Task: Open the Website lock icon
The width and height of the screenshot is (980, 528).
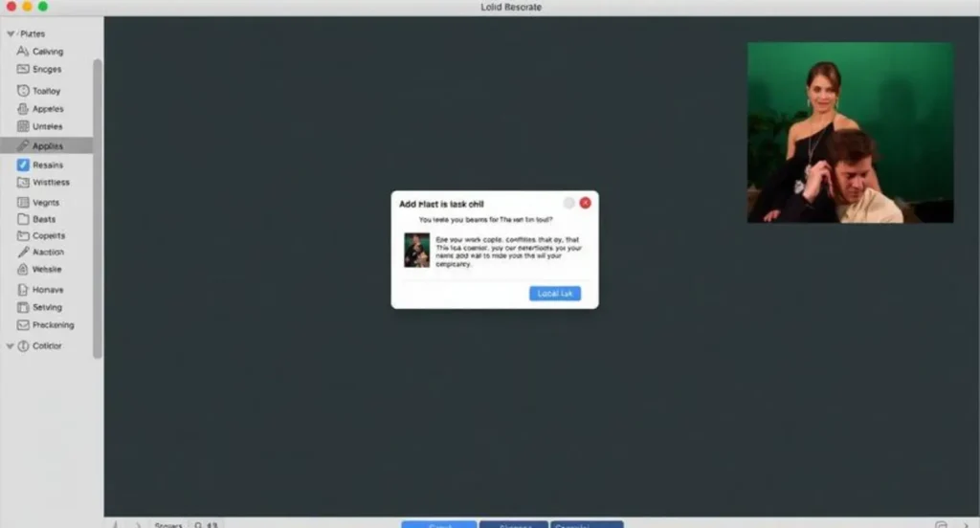Action: point(23,270)
